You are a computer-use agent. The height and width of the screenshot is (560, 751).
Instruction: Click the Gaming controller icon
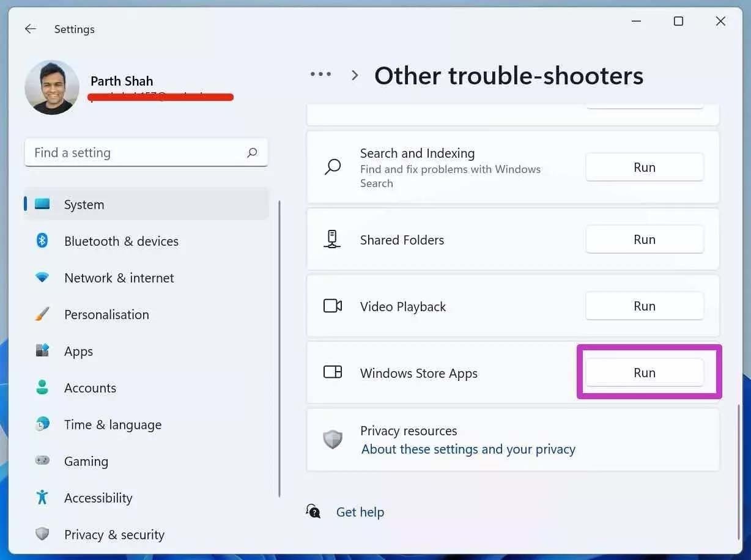[x=42, y=460]
